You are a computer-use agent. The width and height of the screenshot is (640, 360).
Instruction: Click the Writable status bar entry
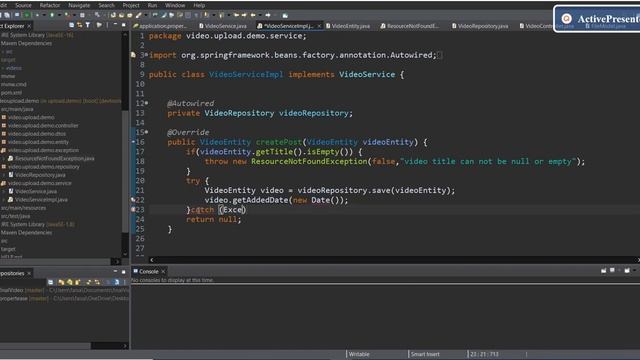pyautogui.click(x=359, y=354)
